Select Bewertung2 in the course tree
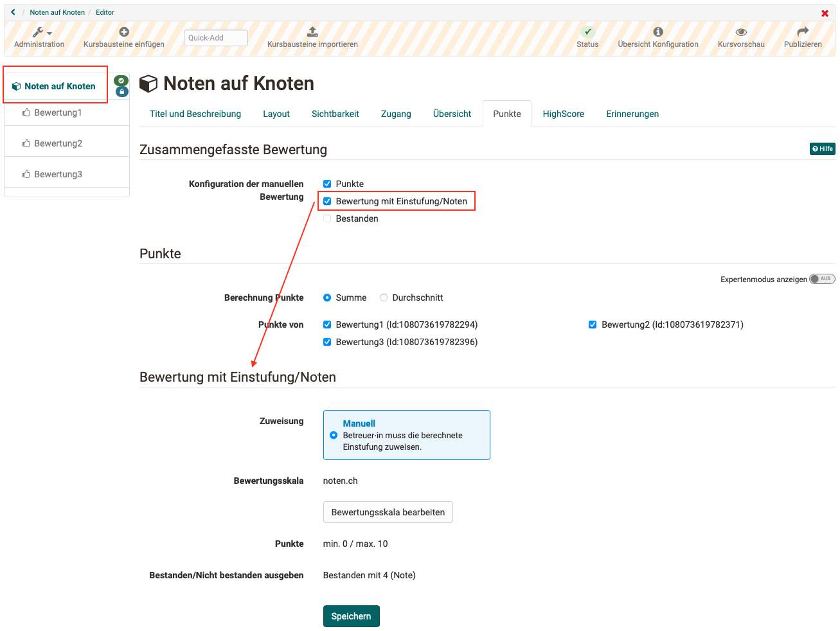The height and width of the screenshot is (631, 840). (x=58, y=143)
